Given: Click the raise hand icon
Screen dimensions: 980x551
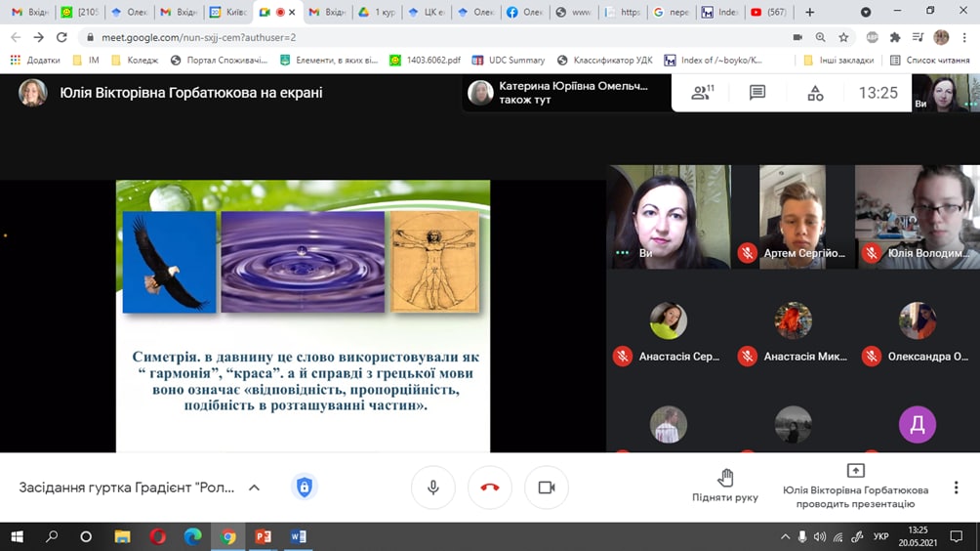Looking at the screenshot, I should 725,478.
